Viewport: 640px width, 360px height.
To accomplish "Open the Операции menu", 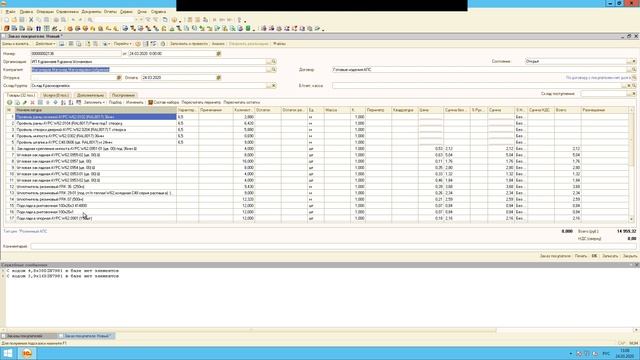I will click(x=45, y=12).
